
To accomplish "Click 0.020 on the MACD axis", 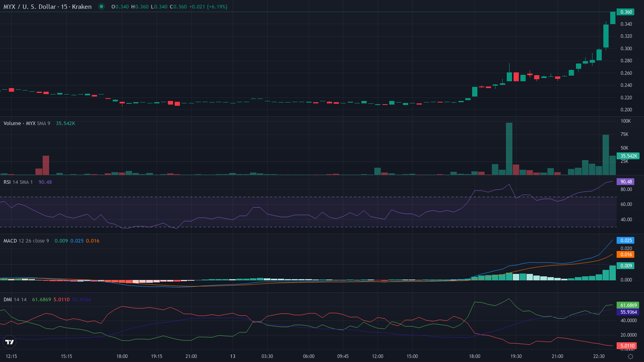I will click(x=626, y=248).
